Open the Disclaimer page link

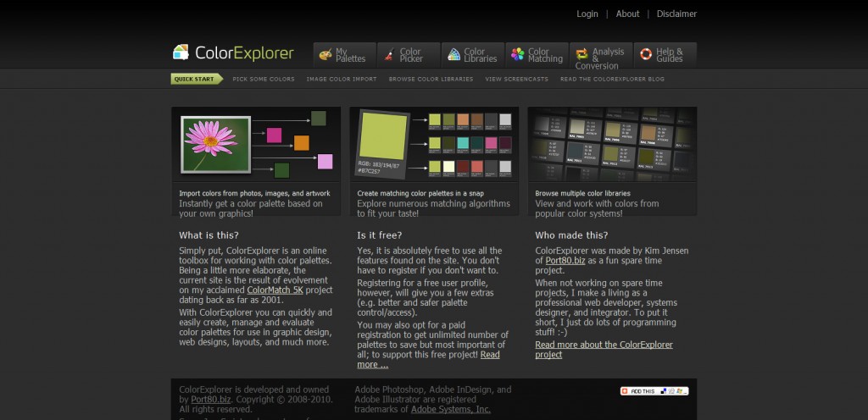(676, 14)
